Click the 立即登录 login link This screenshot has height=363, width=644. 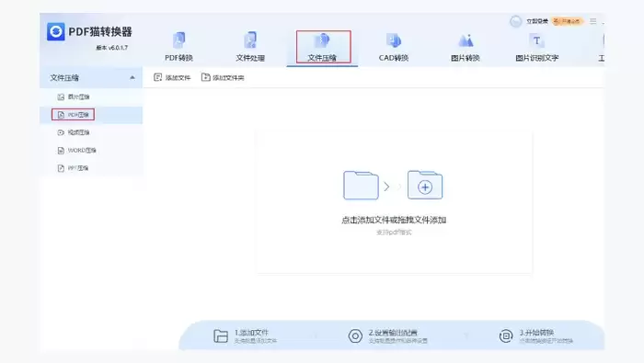tap(537, 21)
